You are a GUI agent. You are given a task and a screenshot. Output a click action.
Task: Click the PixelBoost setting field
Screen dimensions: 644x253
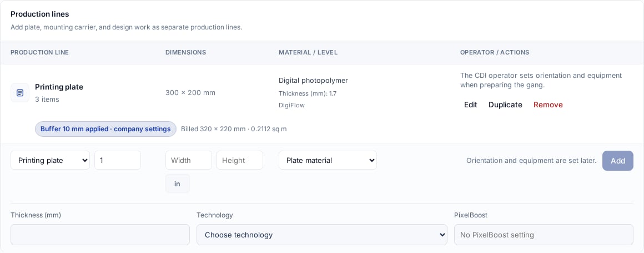click(544, 235)
